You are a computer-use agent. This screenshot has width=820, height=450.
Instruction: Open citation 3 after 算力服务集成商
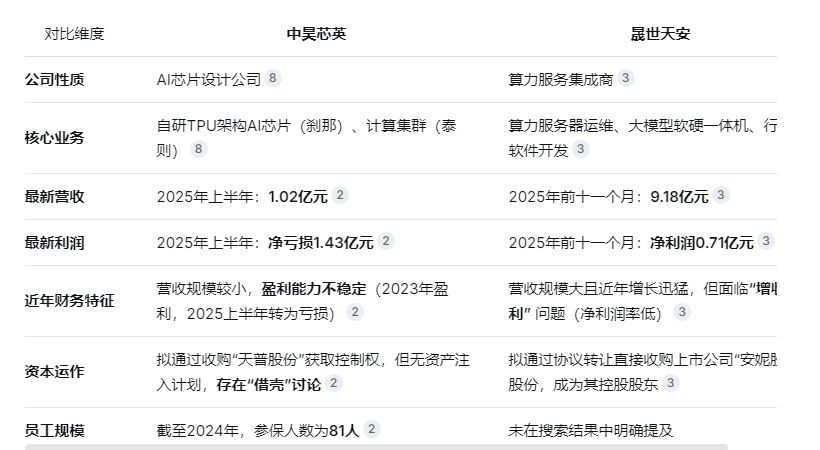(x=625, y=78)
